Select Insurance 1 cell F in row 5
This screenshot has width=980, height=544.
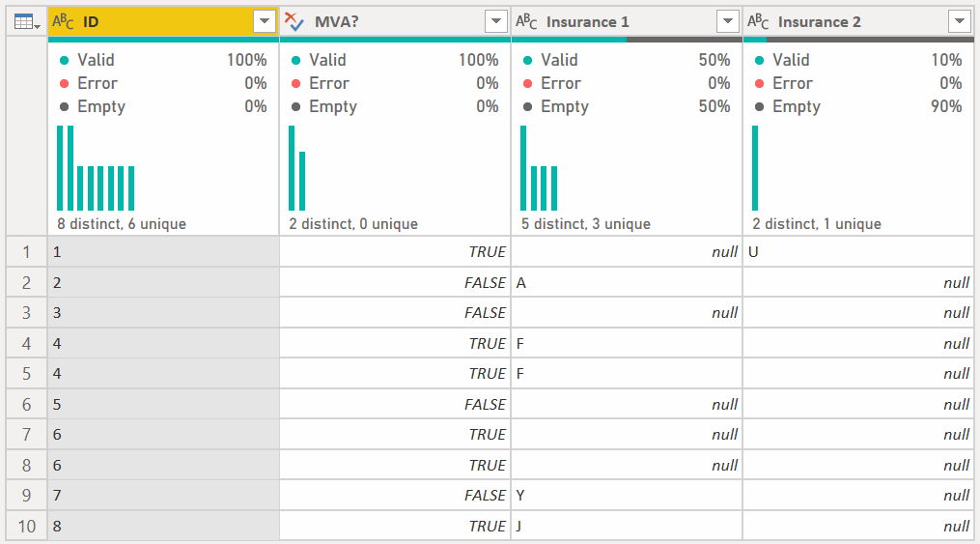point(627,373)
